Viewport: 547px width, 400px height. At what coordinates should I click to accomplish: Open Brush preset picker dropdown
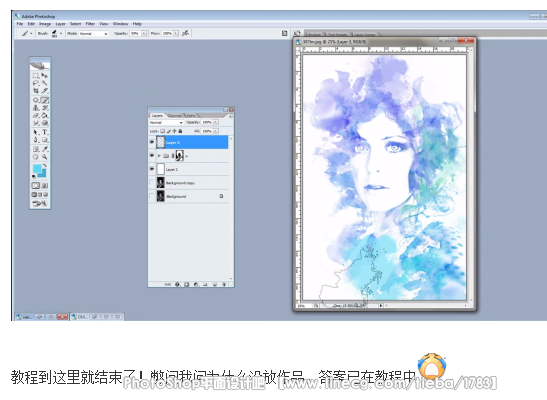tap(61, 33)
